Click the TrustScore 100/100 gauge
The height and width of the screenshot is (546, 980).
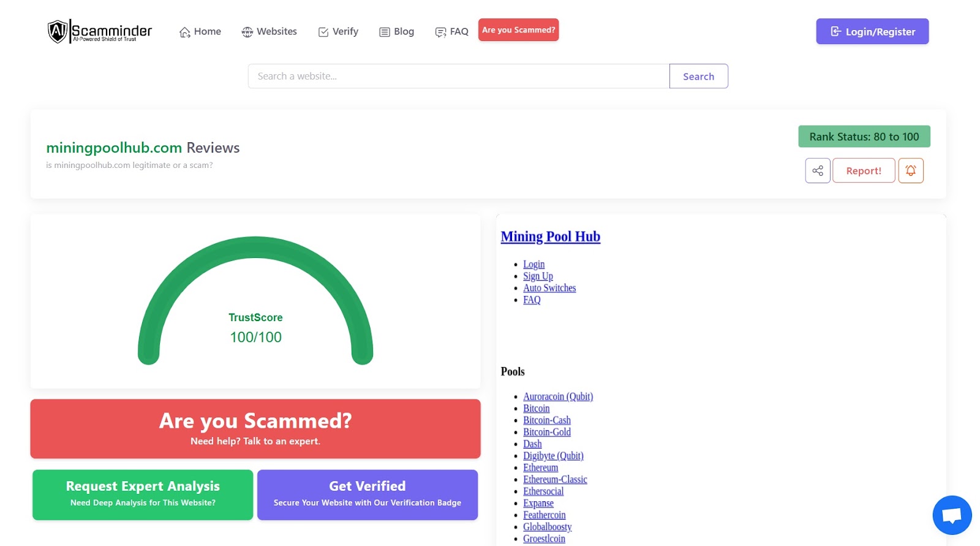pyautogui.click(x=255, y=301)
